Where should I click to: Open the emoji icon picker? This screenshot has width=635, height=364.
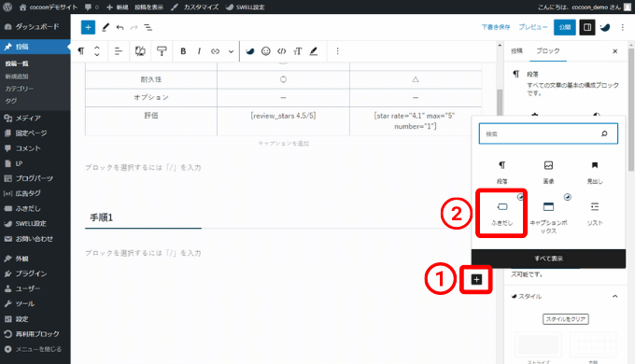point(265,51)
